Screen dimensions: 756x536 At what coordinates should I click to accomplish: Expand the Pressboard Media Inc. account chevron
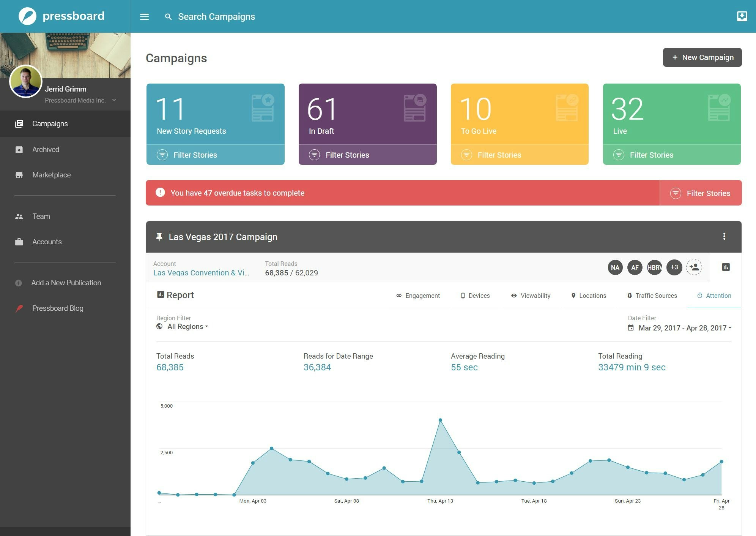[114, 100]
